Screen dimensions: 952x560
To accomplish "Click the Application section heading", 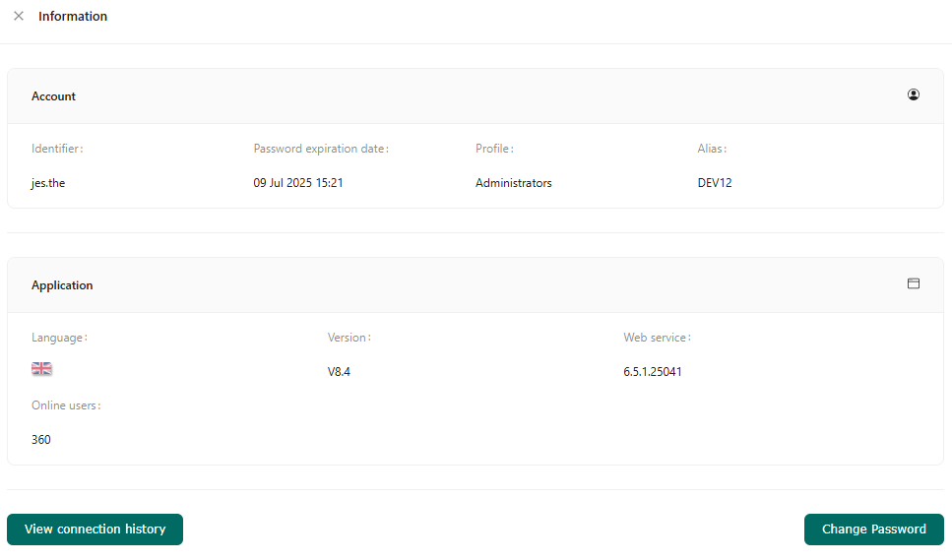I will 62,285.
